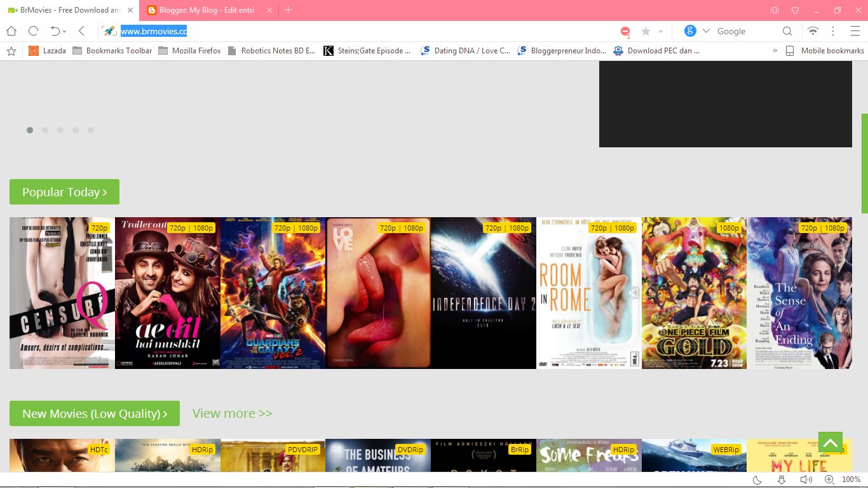Expand the search engine chooser chevron

click(706, 31)
